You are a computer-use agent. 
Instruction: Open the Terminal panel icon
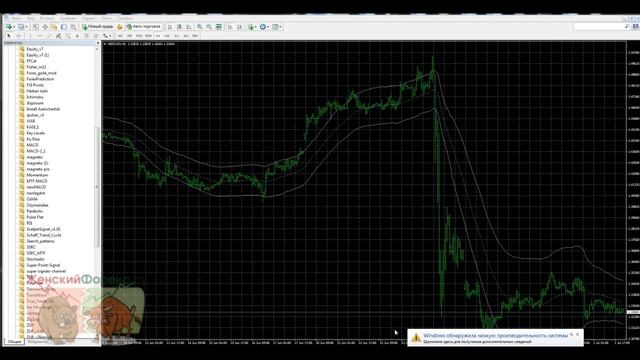coord(64,27)
